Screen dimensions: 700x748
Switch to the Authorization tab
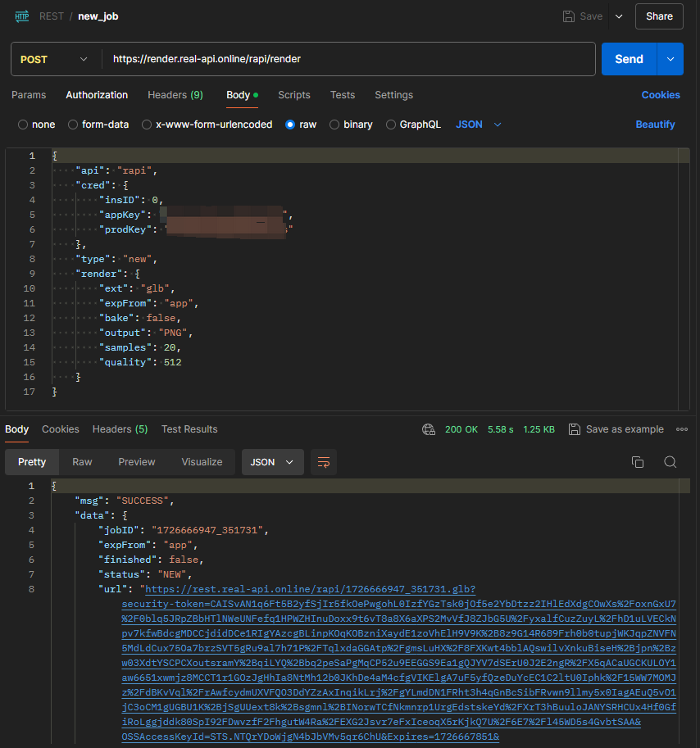click(x=97, y=95)
